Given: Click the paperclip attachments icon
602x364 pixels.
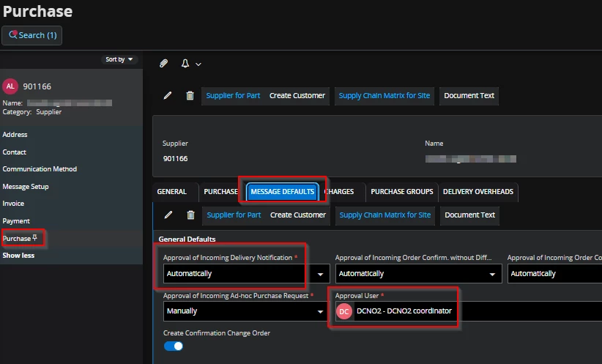Looking at the screenshot, I should tap(164, 64).
